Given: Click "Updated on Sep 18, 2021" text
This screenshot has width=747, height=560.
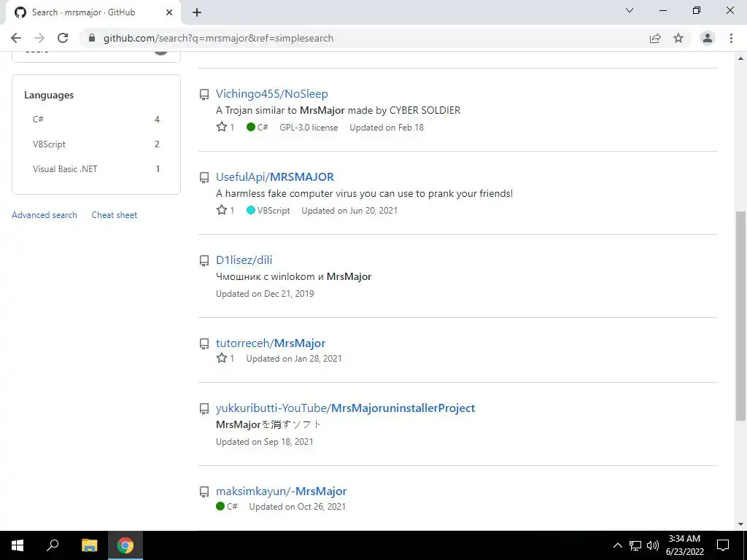Looking at the screenshot, I should (264, 442).
